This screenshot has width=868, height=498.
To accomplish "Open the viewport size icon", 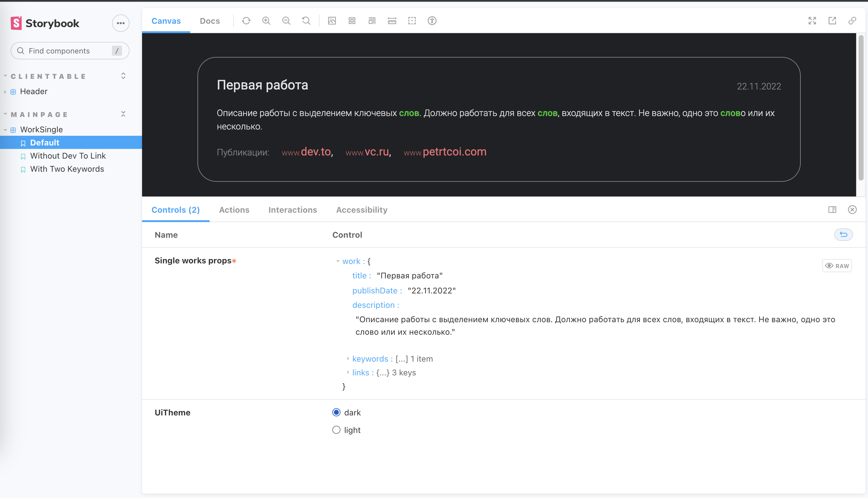I will [372, 21].
